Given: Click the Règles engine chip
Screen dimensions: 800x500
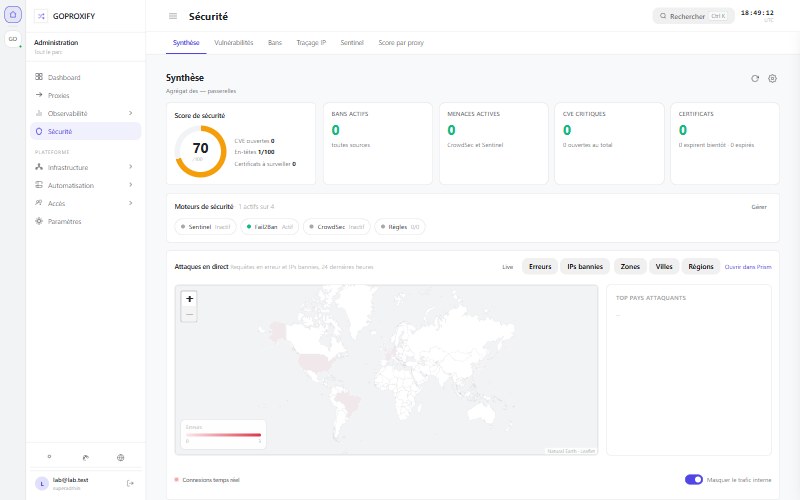Looking at the screenshot, I should click(400, 227).
